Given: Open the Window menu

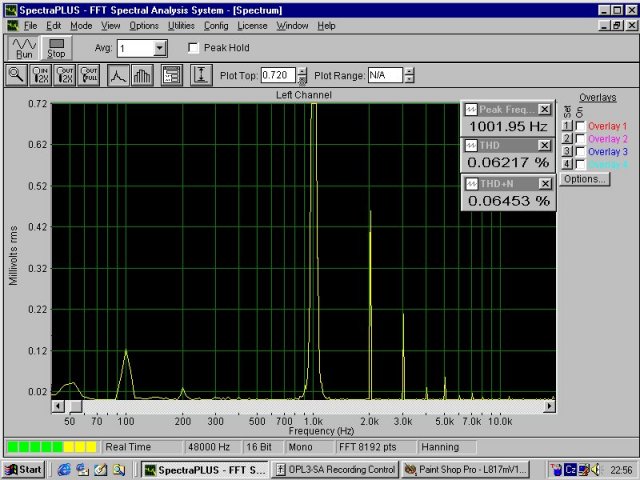Looking at the screenshot, I should click(292, 26).
